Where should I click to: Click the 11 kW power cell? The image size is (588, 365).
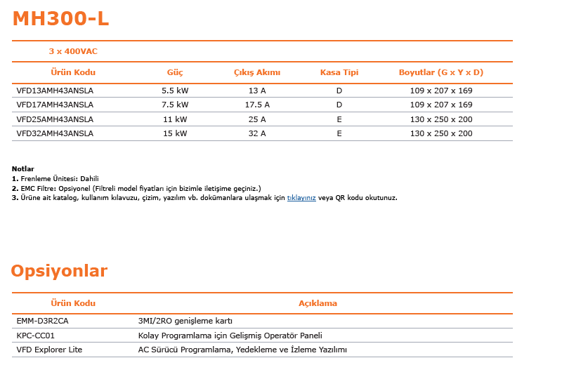click(x=175, y=119)
